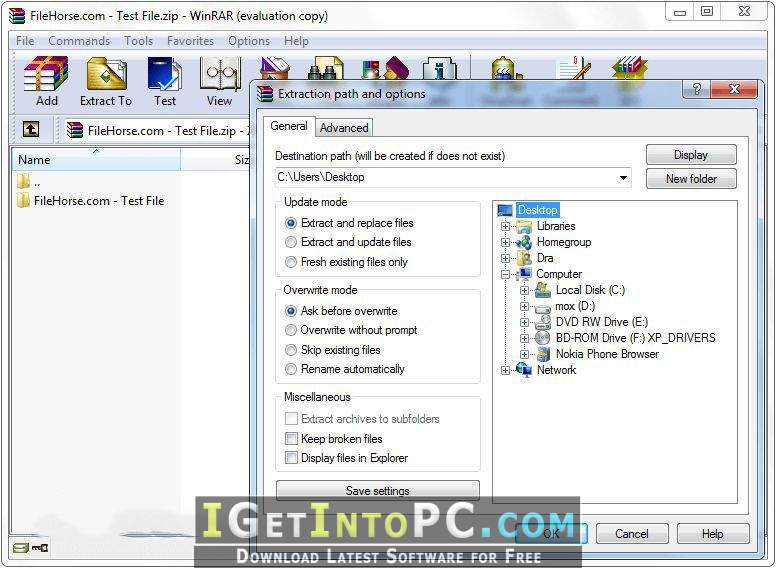Click the WinRAR archive icon in address bar
Screen dimensions: 776x568
point(75,130)
